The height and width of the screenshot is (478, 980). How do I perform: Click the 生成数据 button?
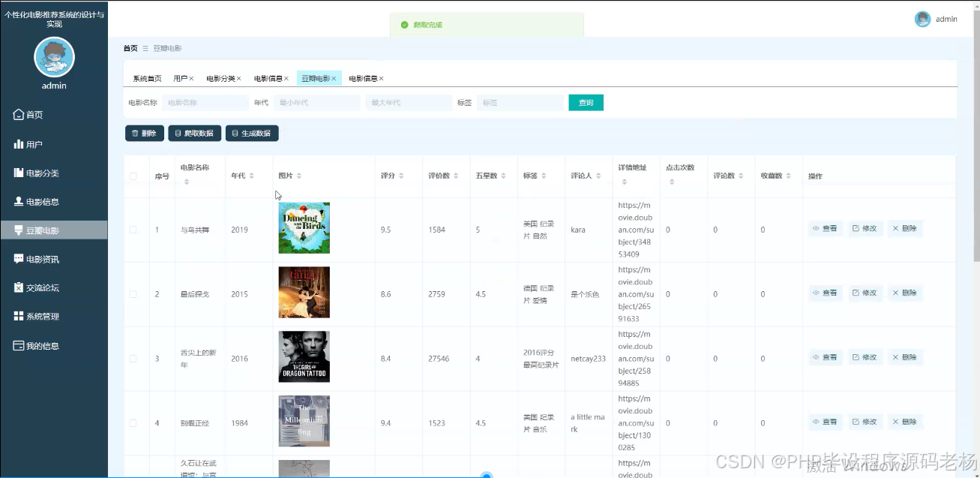(252, 133)
